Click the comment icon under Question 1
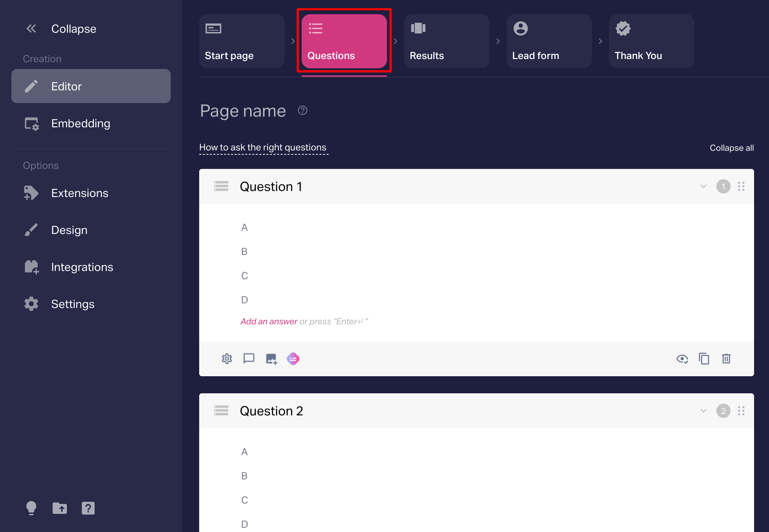Screen dimensions: 769x532 (249, 359)
